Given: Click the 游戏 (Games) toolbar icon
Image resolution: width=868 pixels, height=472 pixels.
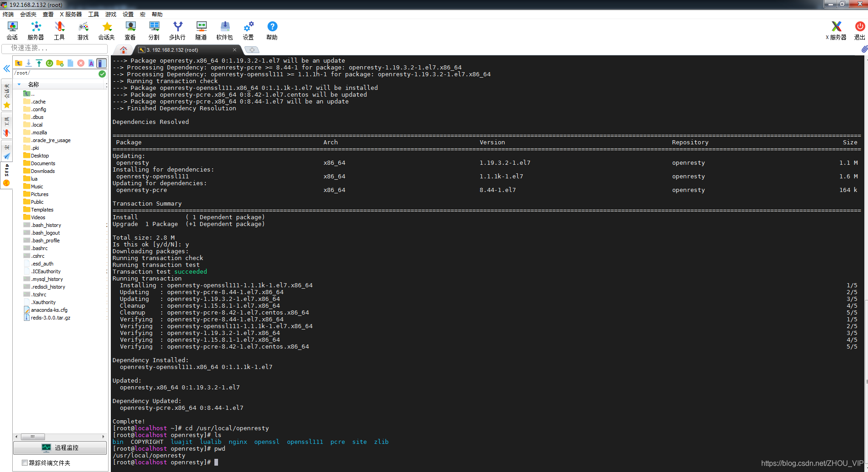Looking at the screenshot, I should pyautogui.click(x=83, y=31).
